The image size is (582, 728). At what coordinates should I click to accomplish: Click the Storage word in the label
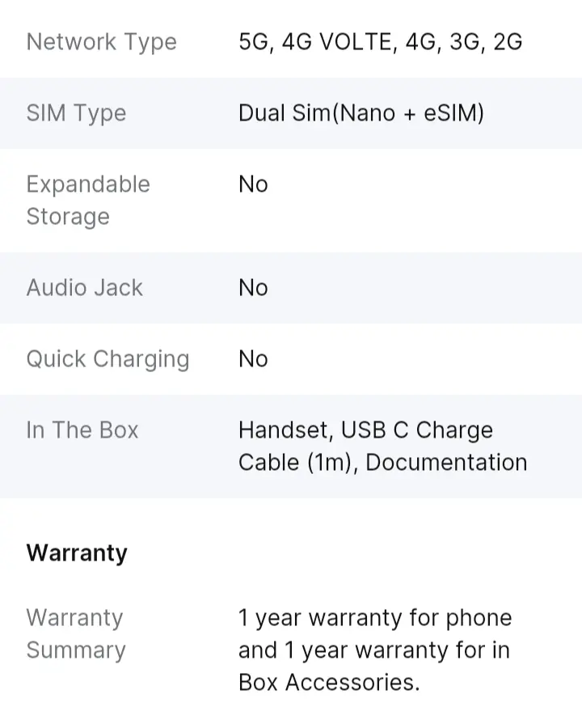68,218
